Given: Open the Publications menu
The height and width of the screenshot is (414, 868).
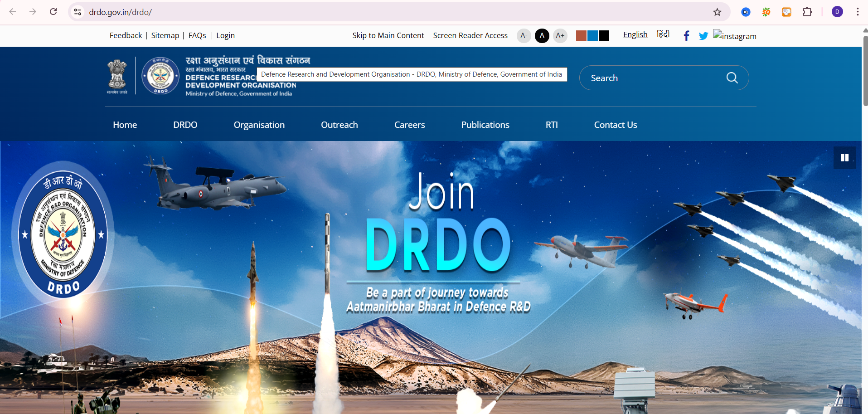Looking at the screenshot, I should (x=485, y=125).
